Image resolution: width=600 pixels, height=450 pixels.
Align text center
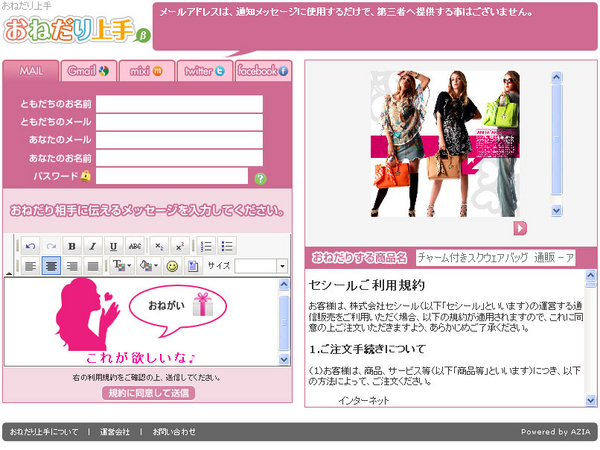point(51,266)
